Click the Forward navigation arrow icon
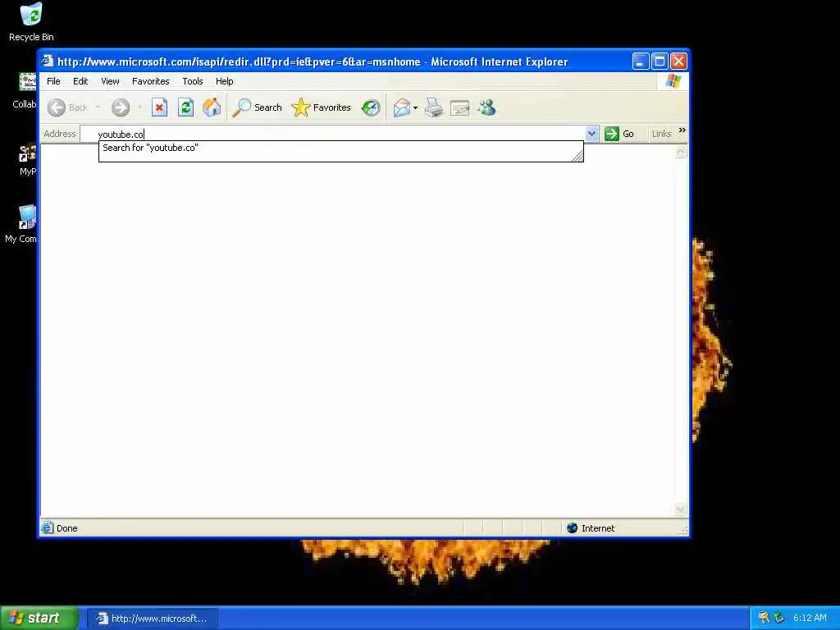The image size is (840, 630). click(121, 107)
